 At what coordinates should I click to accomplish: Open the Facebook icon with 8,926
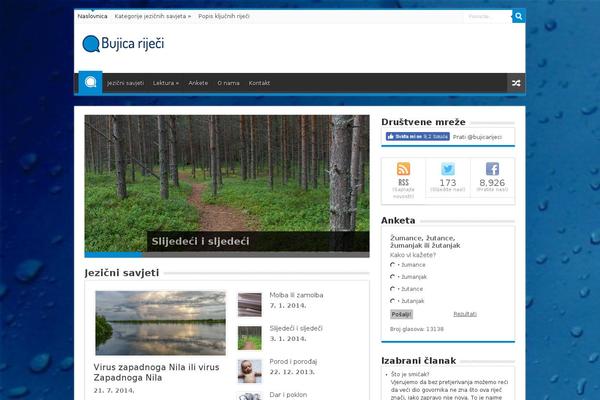pyautogui.click(x=492, y=169)
